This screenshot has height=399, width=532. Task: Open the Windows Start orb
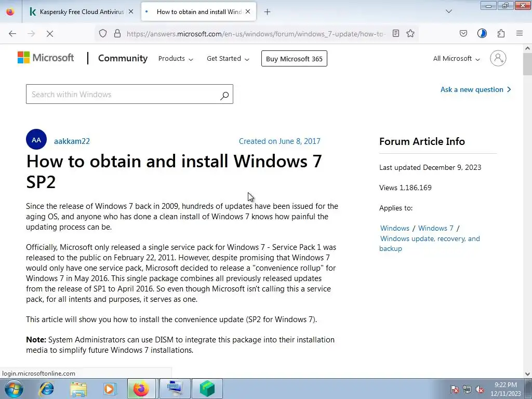[14, 389]
